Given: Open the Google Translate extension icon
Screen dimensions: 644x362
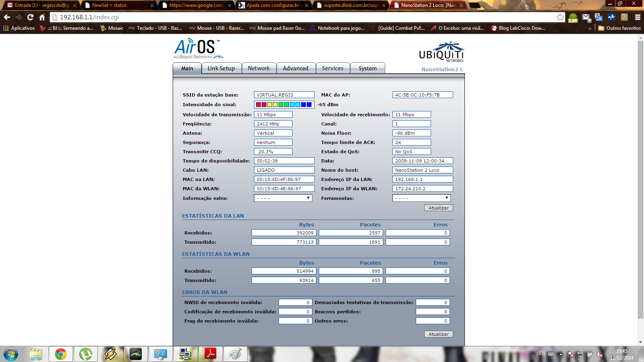Looking at the screenshot, I should point(599,17).
